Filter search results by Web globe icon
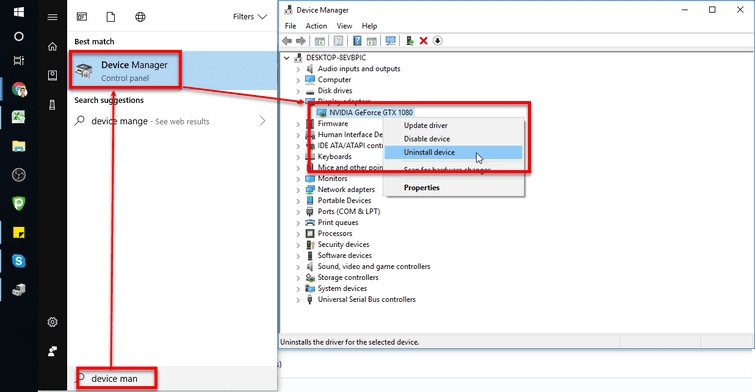The image size is (755, 392). click(140, 17)
